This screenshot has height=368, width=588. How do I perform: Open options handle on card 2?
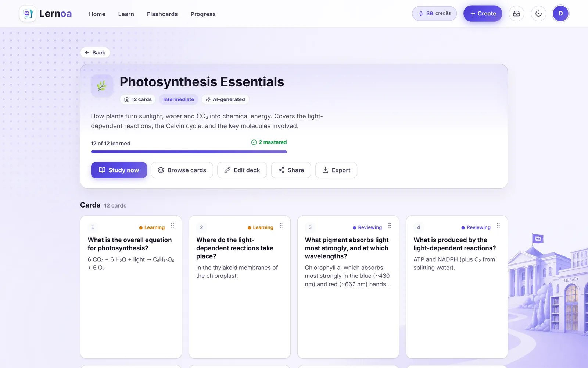coord(281,226)
